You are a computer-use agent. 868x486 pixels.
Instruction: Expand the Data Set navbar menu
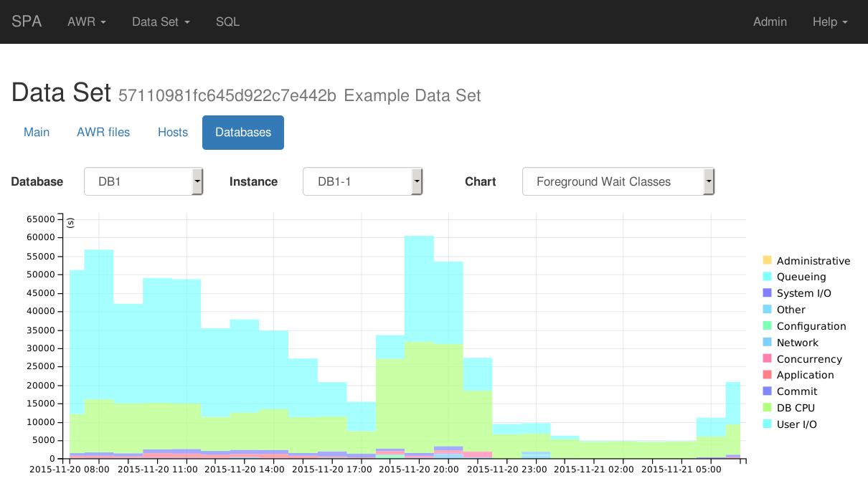pos(161,22)
